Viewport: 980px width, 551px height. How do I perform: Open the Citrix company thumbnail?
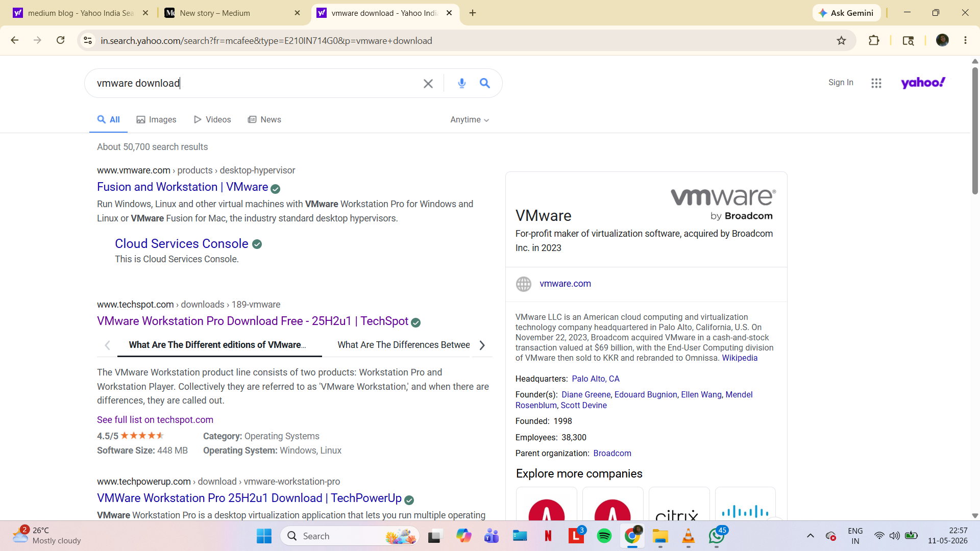point(679,504)
